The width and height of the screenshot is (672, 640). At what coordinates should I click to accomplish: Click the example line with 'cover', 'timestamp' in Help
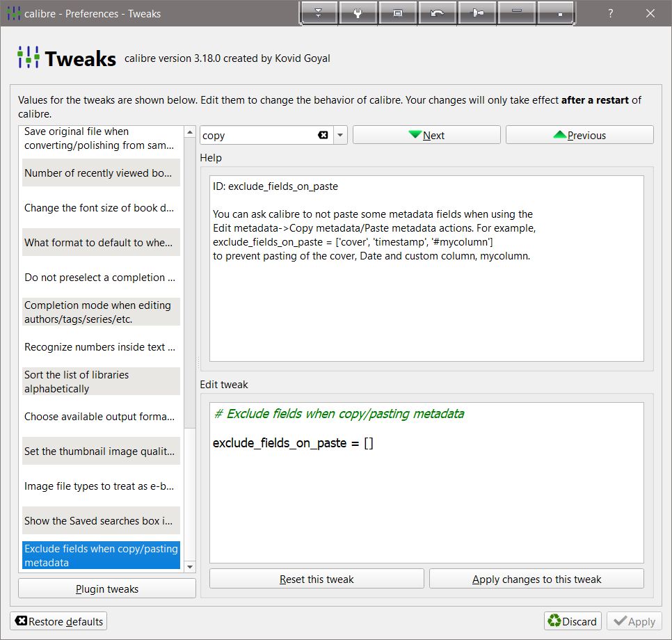point(353,242)
